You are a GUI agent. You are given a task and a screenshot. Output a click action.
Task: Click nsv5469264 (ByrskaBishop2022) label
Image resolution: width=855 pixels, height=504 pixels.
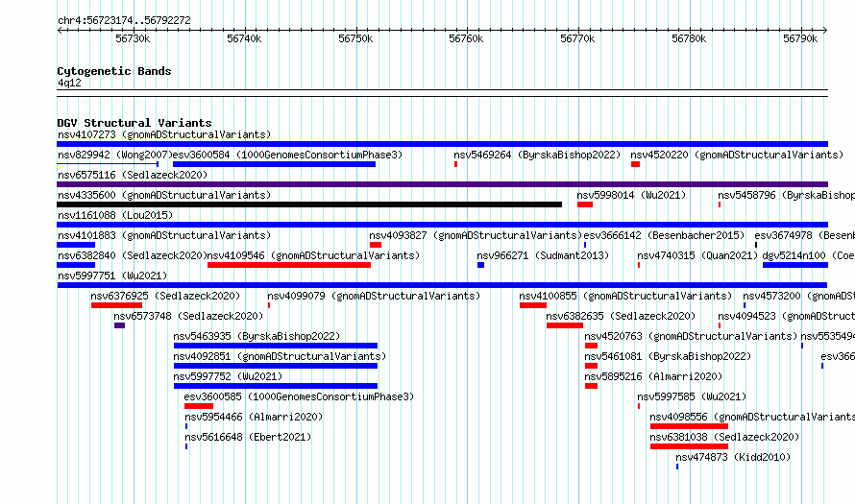[537, 155]
